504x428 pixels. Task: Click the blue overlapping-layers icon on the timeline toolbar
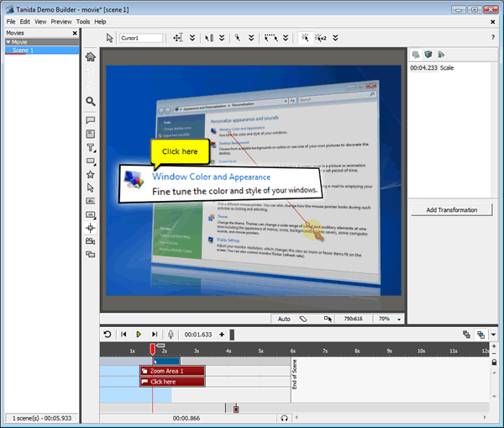coord(480,335)
